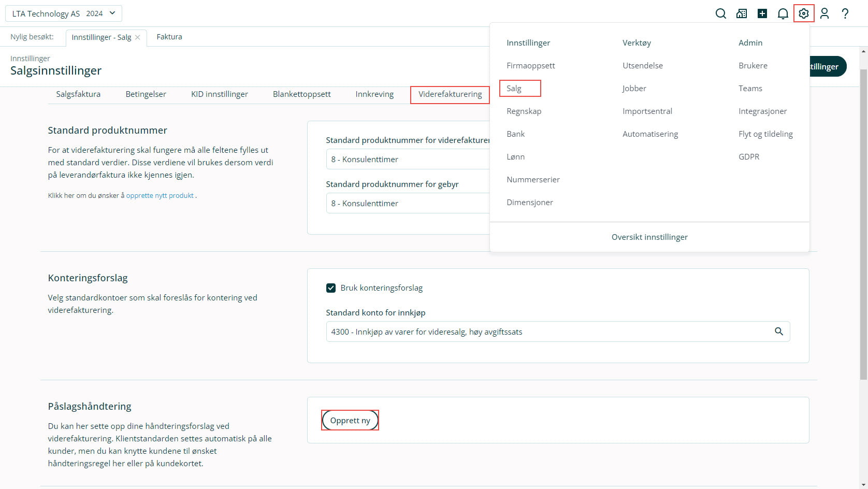The image size is (868, 489).
Task: Open the user profile icon
Action: [x=824, y=14]
